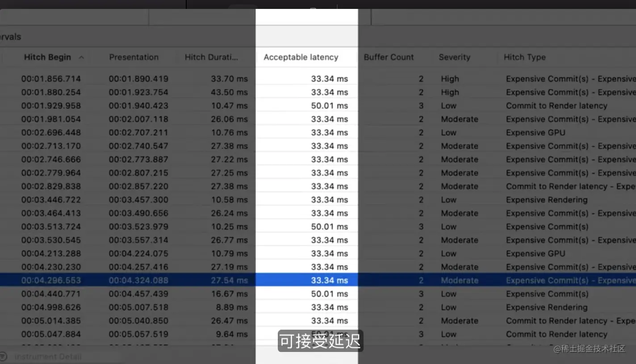The image size is (636, 364).
Task: Select the Acceptable latency column header
Action: pyautogui.click(x=301, y=57)
